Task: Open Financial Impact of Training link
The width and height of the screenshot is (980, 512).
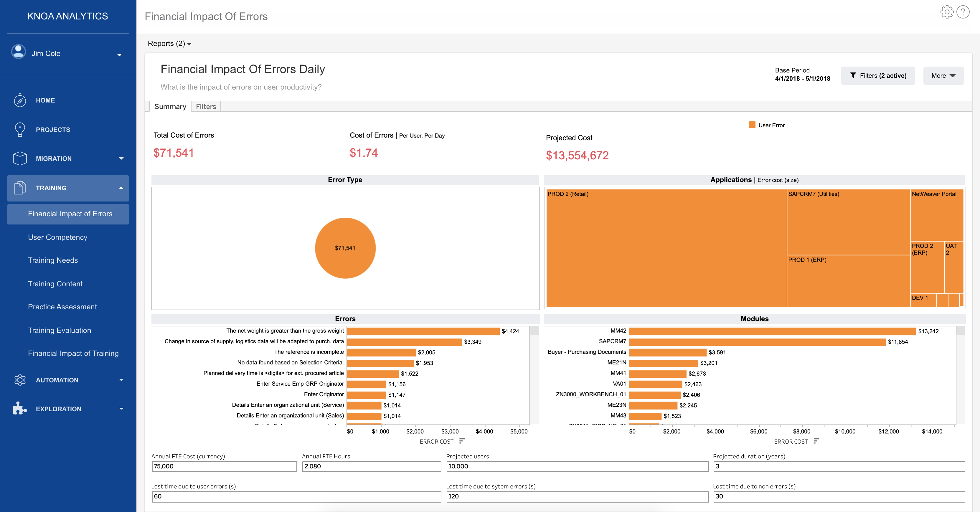Action: click(x=73, y=354)
